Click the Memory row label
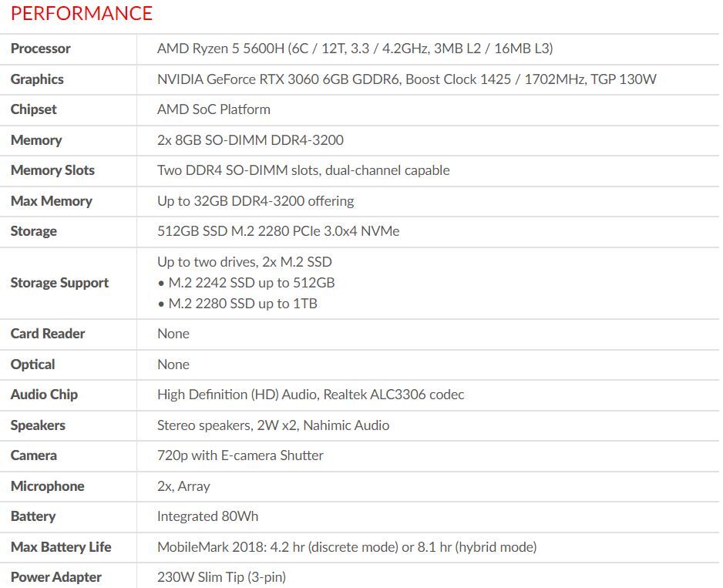 coord(36,140)
